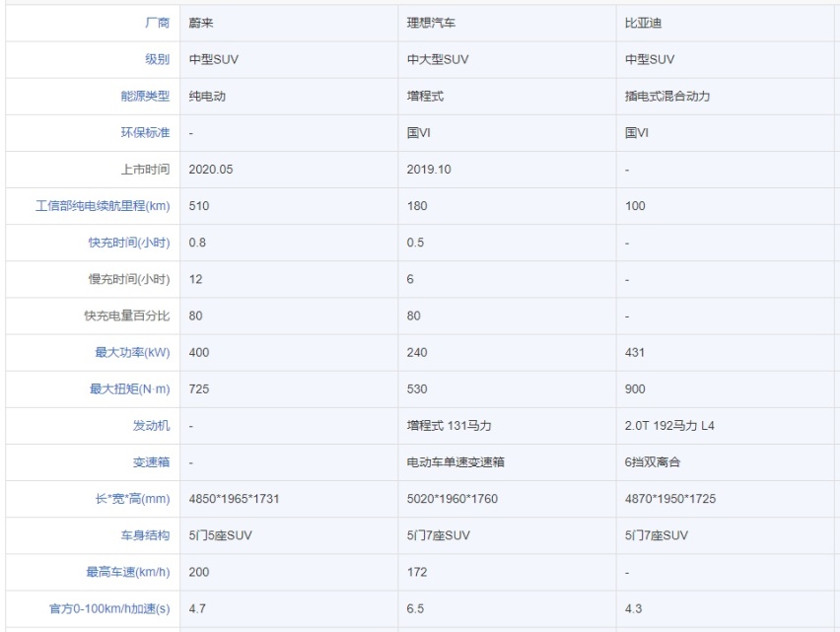The height and width of the screenshot is (632, 840).
Task: Open the 发动机 label link
Action: point(151,426)
